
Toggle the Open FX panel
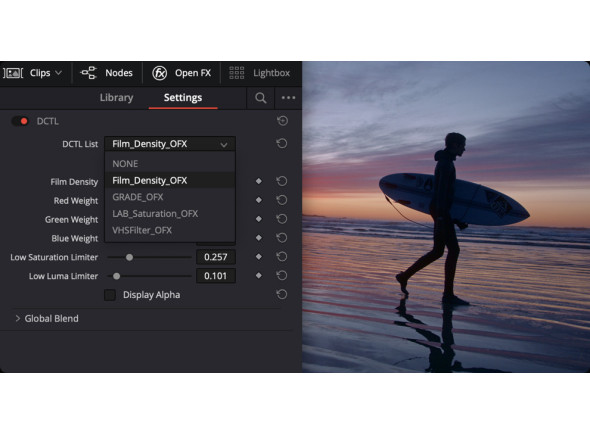[181, 73]
